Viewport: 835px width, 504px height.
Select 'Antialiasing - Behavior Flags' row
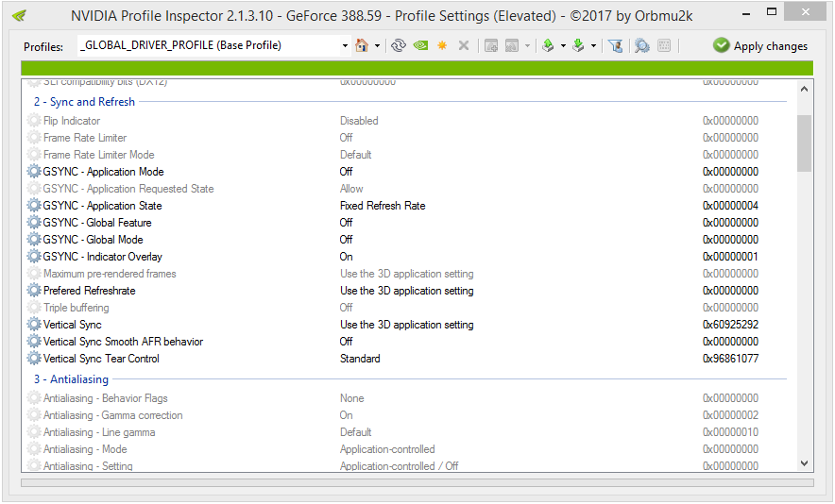[406, 398]
